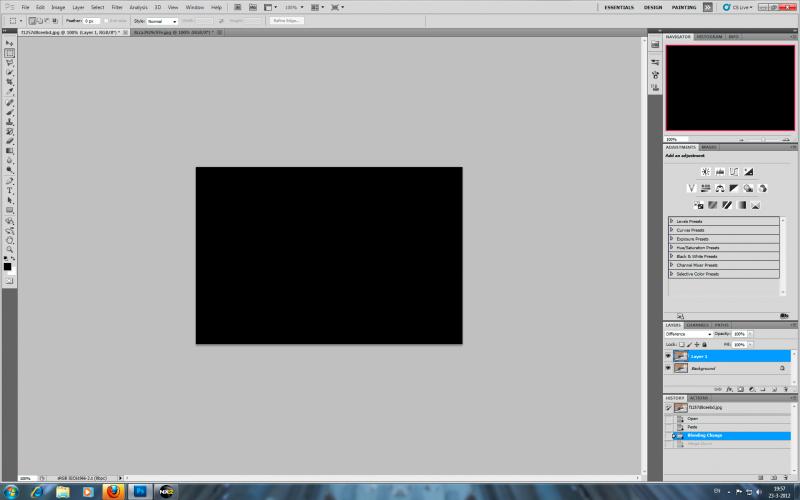Open the Image menu
The height and width of the screenshot is (500, 800).
point(58,8)
